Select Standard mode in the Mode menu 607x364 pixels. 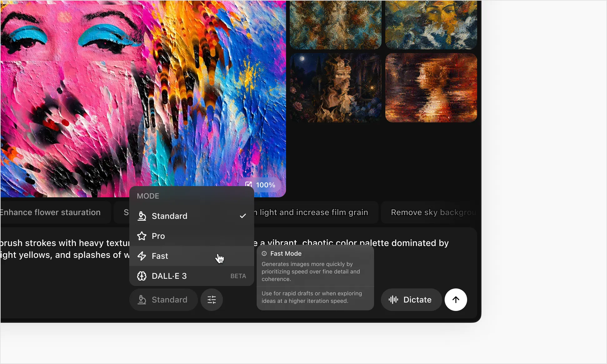click(192, 216)
